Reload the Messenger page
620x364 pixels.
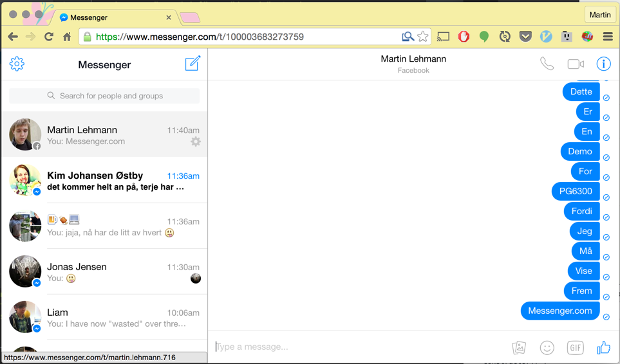click(49, 37)
